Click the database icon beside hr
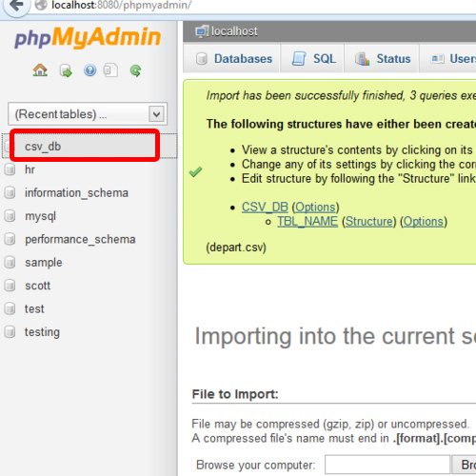 pyautogui.click(x=10, y=169)
